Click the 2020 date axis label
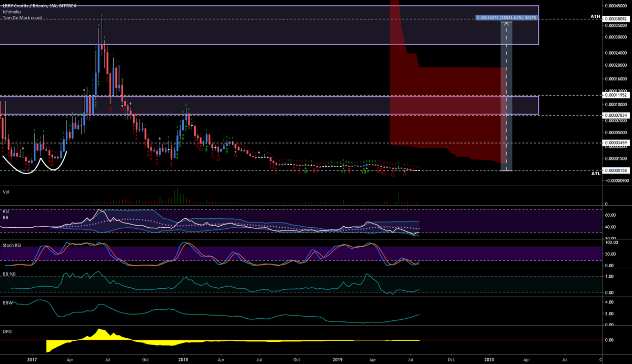Viewport: 632px width, 364px height. coord(490,359)
